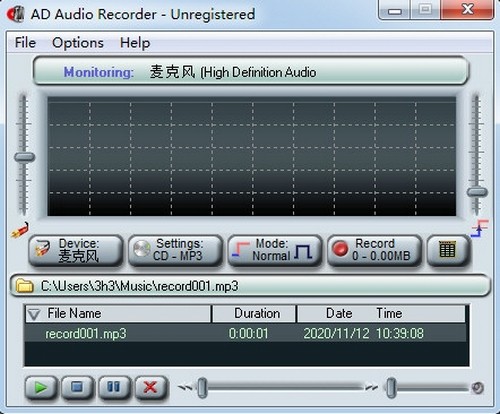Delete the recording with the red X button
The height and width of the screenshot is (414, 500).
tap(150, 388)
